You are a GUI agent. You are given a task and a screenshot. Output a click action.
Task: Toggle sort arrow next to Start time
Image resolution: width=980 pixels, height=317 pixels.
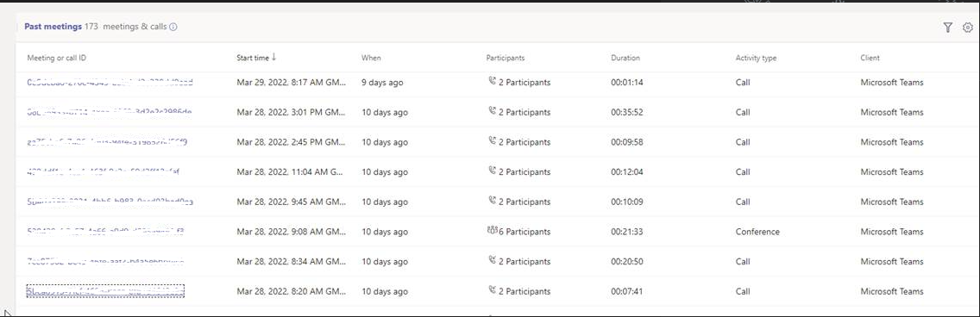pyautogui.click(x=273, y=58)
